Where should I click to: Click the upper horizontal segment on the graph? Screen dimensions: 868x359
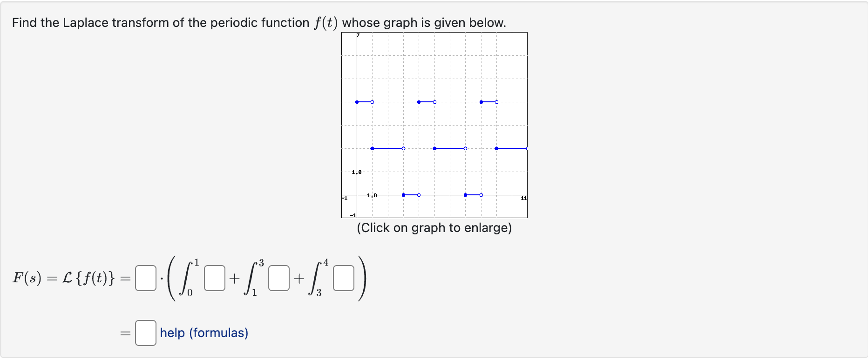(363, 101)
